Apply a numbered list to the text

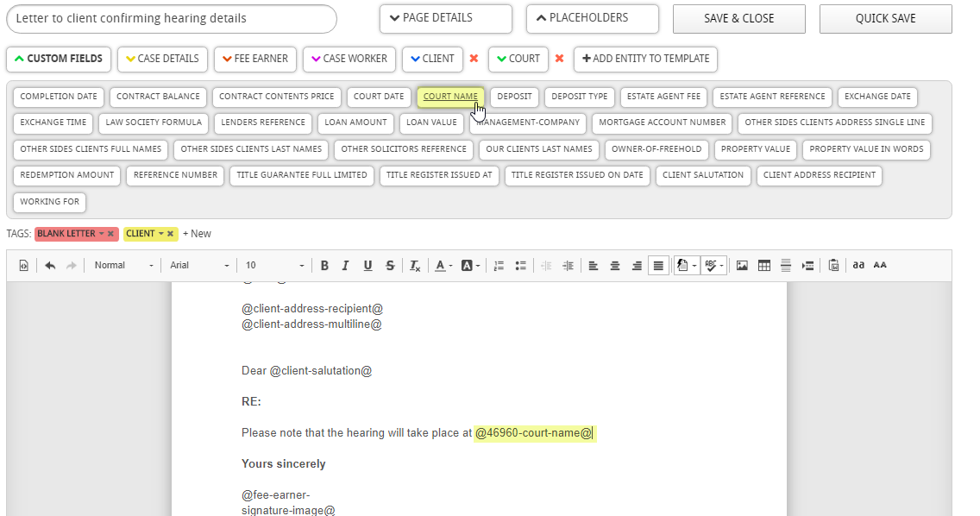(x=499, y=265)
